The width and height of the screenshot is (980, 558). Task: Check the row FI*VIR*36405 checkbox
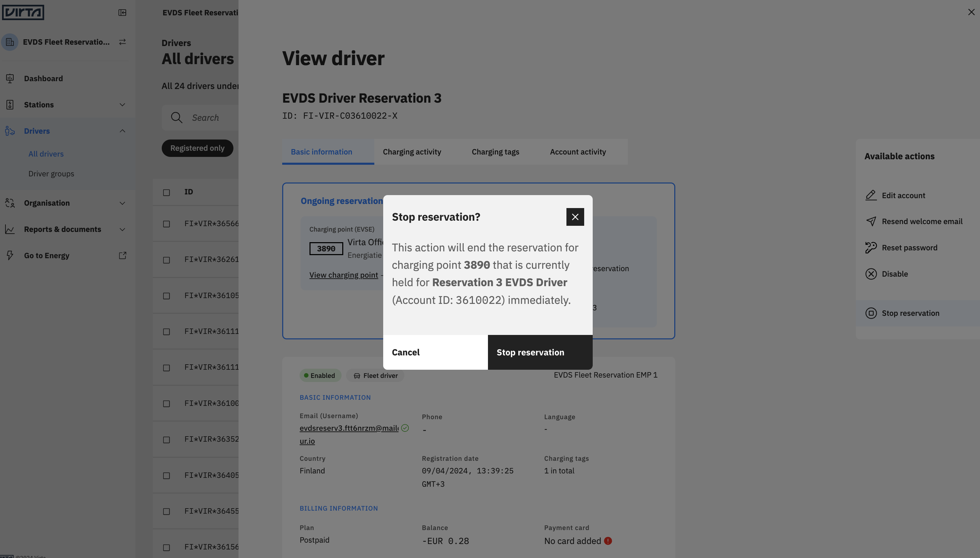point(167,475)
